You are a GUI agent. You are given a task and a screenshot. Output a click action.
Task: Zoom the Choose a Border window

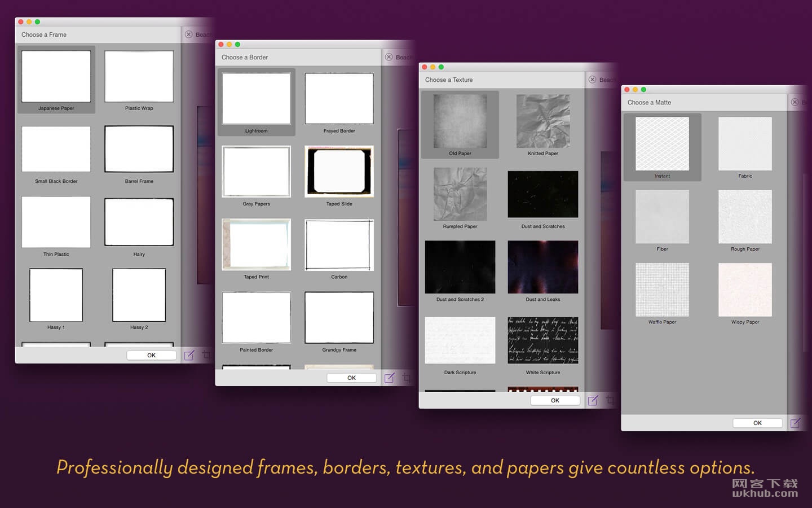tap(237, 45)
